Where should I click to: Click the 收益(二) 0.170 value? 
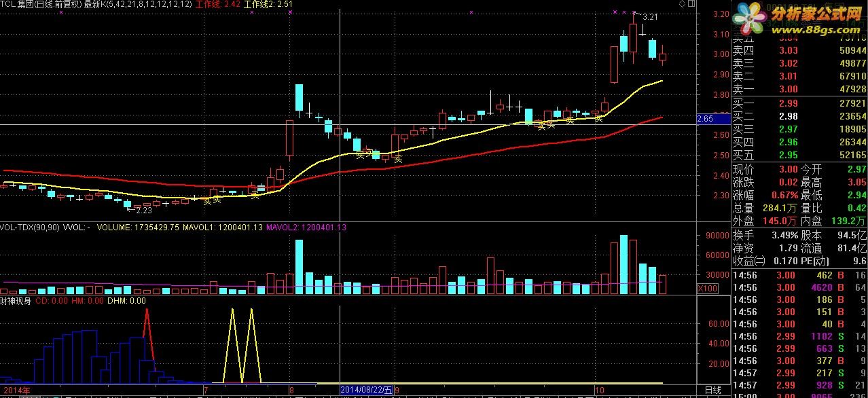click(x=784, y=261)
